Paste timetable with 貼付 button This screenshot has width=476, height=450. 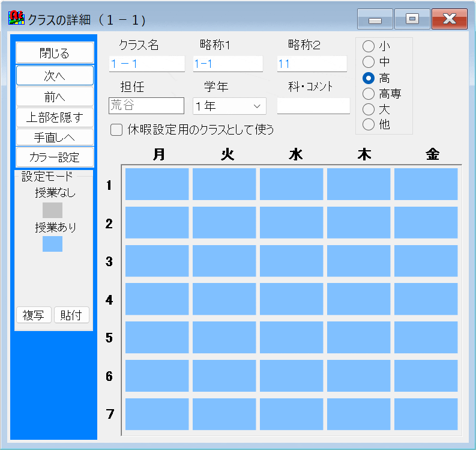[x=71, y=315]
